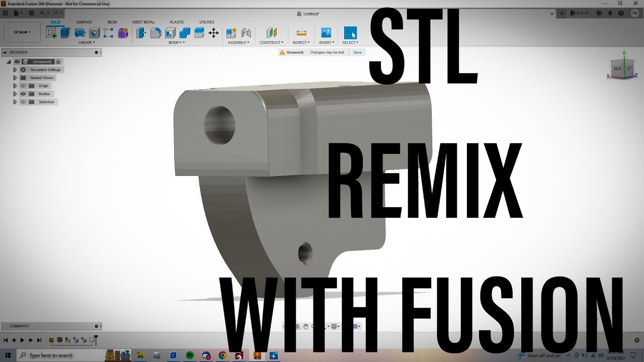Activate the Unsaved component radio button
The image size is (644, 362).
pos(58,61)
